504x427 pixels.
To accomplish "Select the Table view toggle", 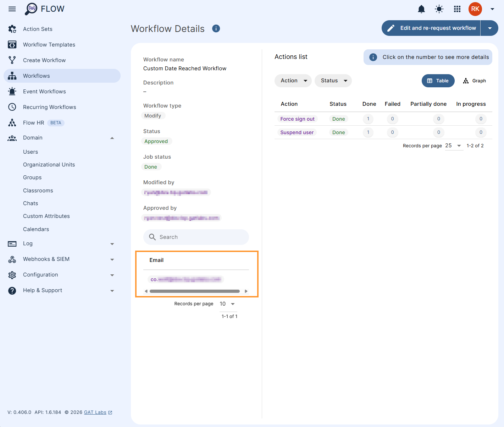I will [x=438, y=81].
